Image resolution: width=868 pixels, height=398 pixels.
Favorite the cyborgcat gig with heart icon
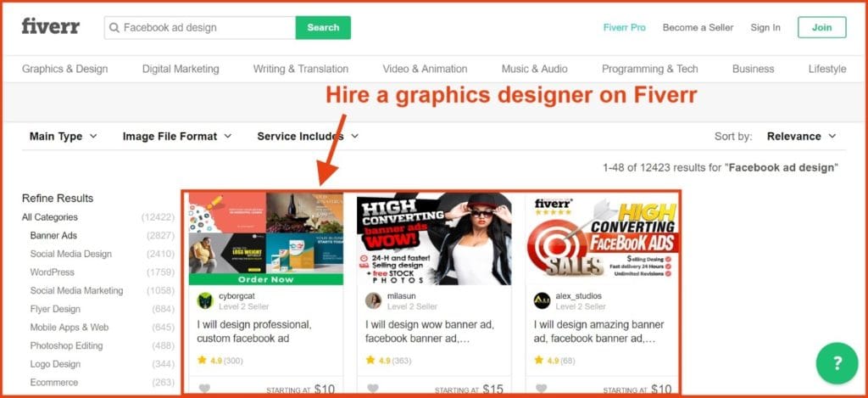click(x=204, y=388)
